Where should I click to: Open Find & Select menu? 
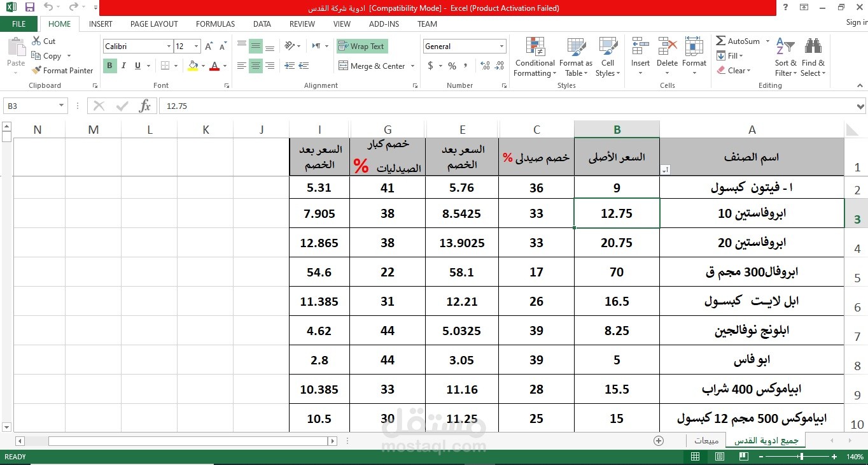(x=813, y=57)
